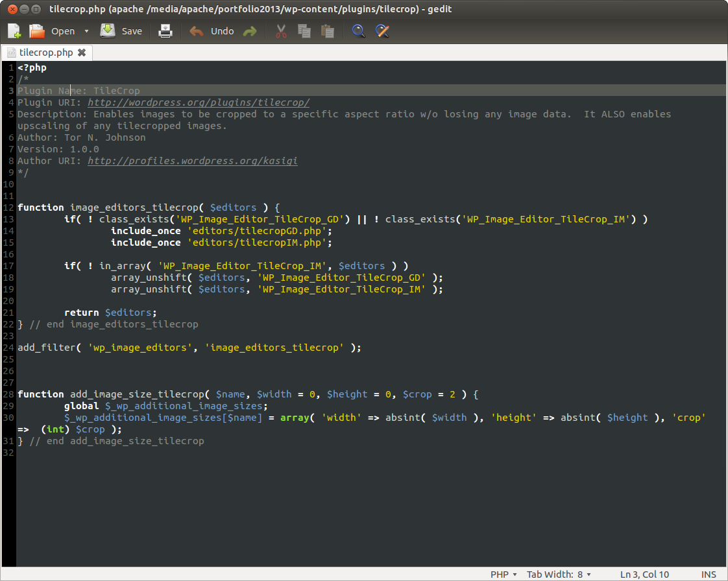Open the Find magnifier tool
Image resolution: width=728 pixels, height=581 pixels.
pyautogui.click(x=358, y=31)
